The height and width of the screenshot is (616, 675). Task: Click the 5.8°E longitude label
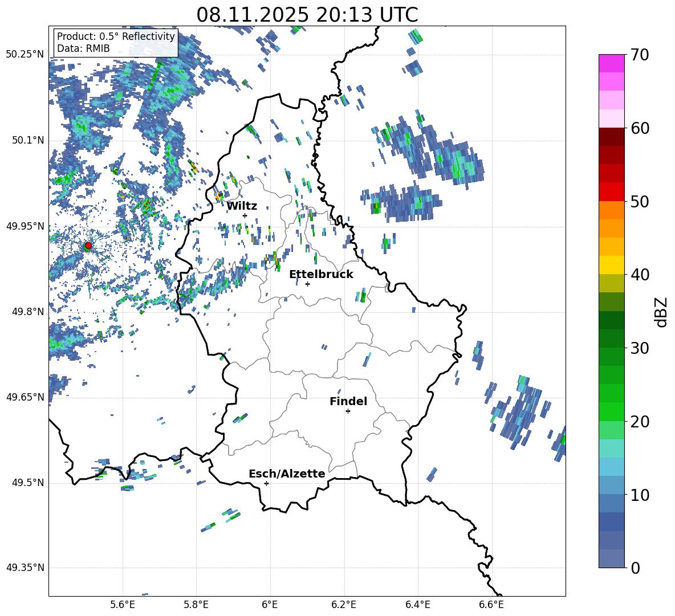[196, 605]
